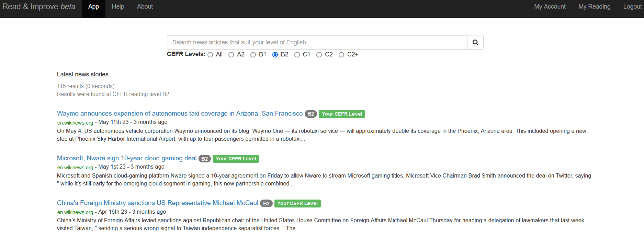Select B1 reading level option

point(253,55)
